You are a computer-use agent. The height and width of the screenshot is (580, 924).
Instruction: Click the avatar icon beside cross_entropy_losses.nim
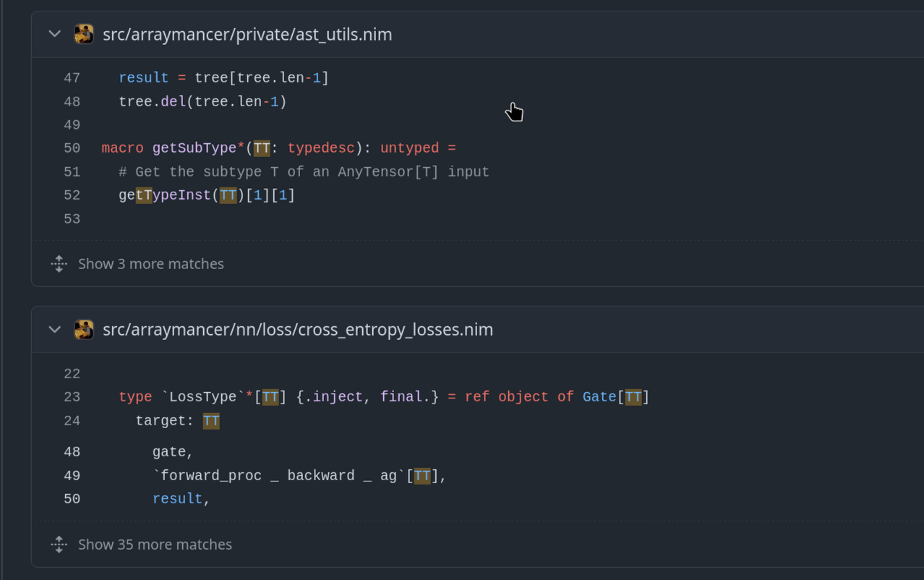84,330
